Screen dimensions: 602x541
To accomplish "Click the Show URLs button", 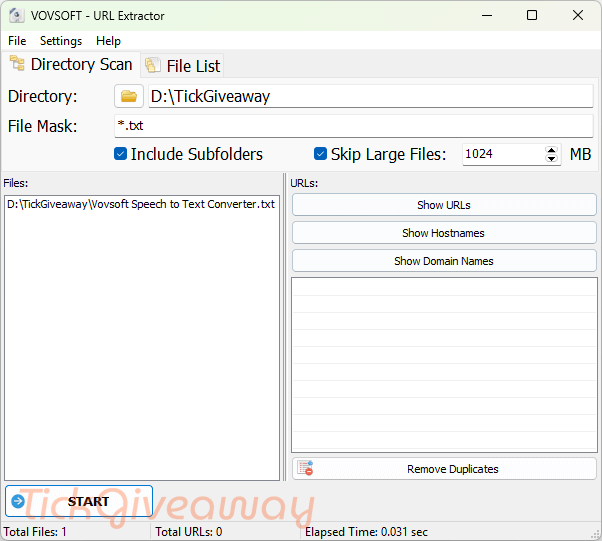I will (x=444, y=205).
